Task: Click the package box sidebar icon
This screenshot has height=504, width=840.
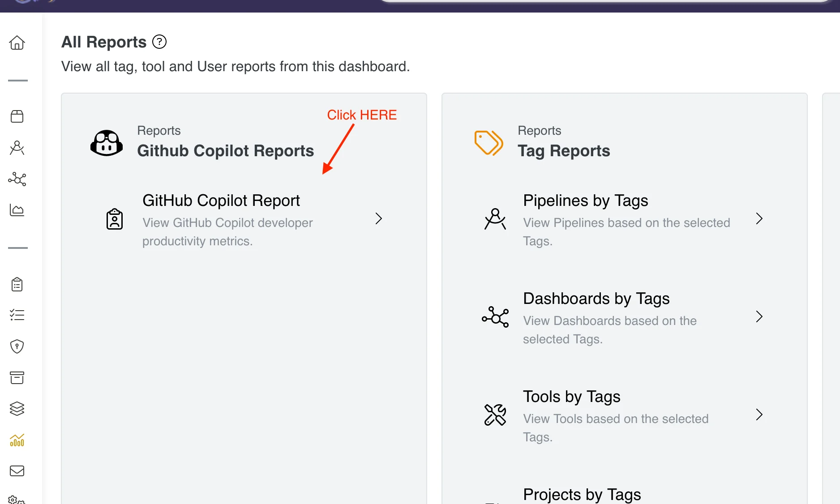Action: (x=17, y=116)
